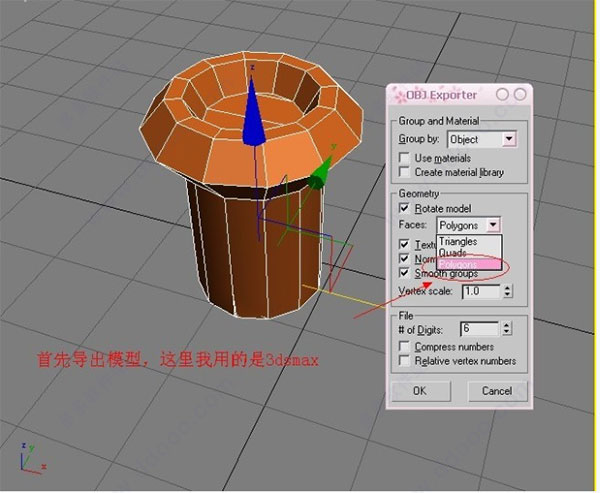Open the Group by dropdown arrow
The image size is (600, 493).
tap(509, 139)
